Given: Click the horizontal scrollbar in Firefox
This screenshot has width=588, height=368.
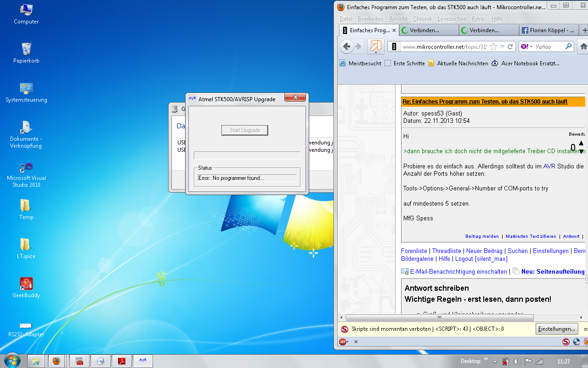Looking at the screenshot, I should point(440,317).
